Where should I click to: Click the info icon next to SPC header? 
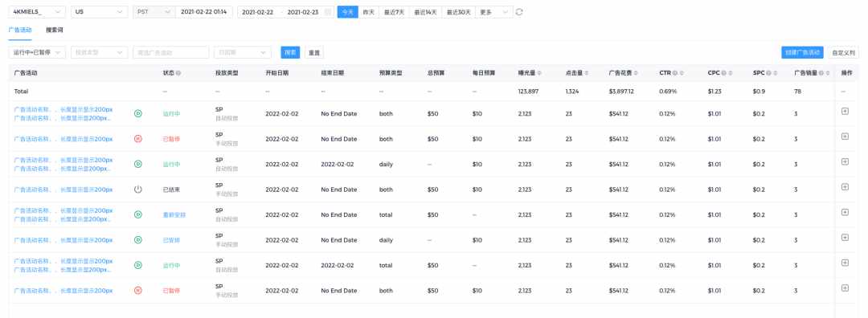[769, 73]
